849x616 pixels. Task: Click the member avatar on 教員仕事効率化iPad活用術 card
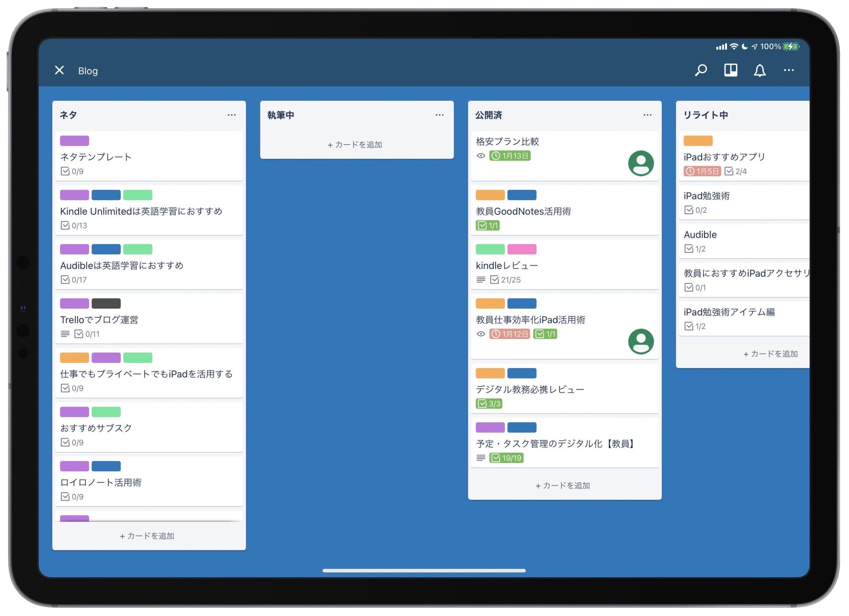click(641, 342)
